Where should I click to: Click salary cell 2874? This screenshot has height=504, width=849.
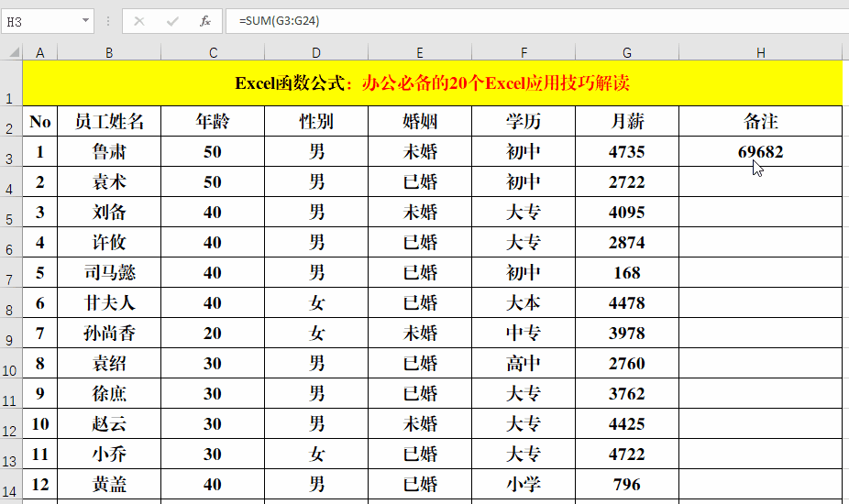pyautogui.click(x=627, y=242)
